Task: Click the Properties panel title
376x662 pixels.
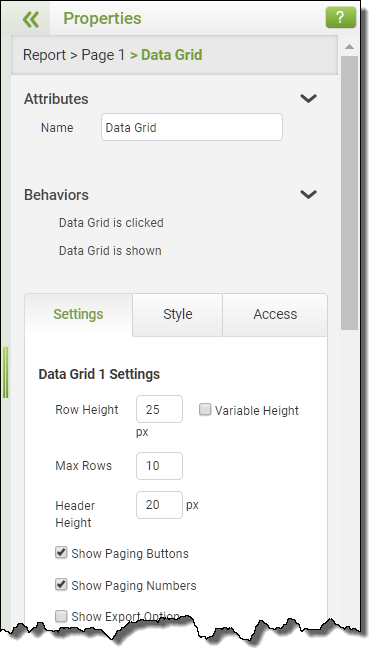Action: point(103,19)
